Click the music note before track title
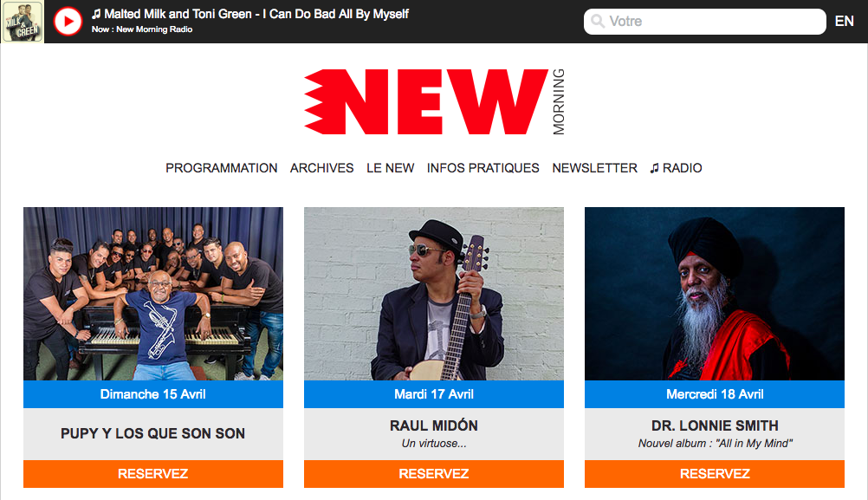Viewport: 868px width, 500px height. tap(96, 14)
